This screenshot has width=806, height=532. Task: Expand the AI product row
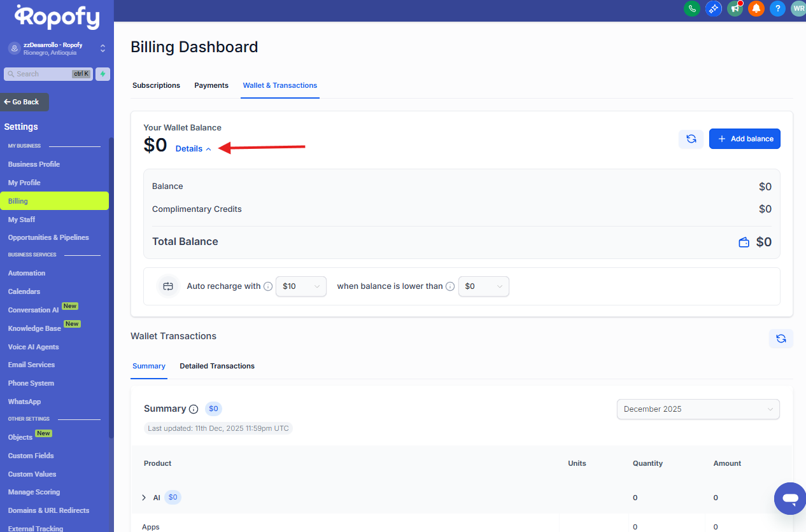pos(144,498)
